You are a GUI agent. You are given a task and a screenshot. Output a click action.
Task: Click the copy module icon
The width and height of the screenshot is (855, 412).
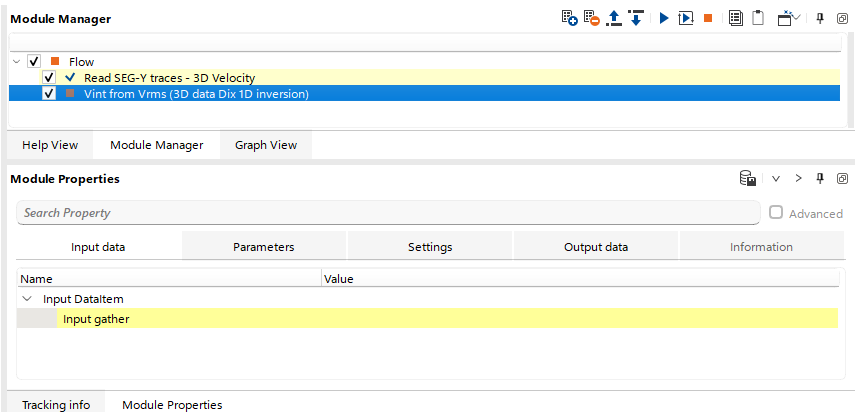coord(735,18)
